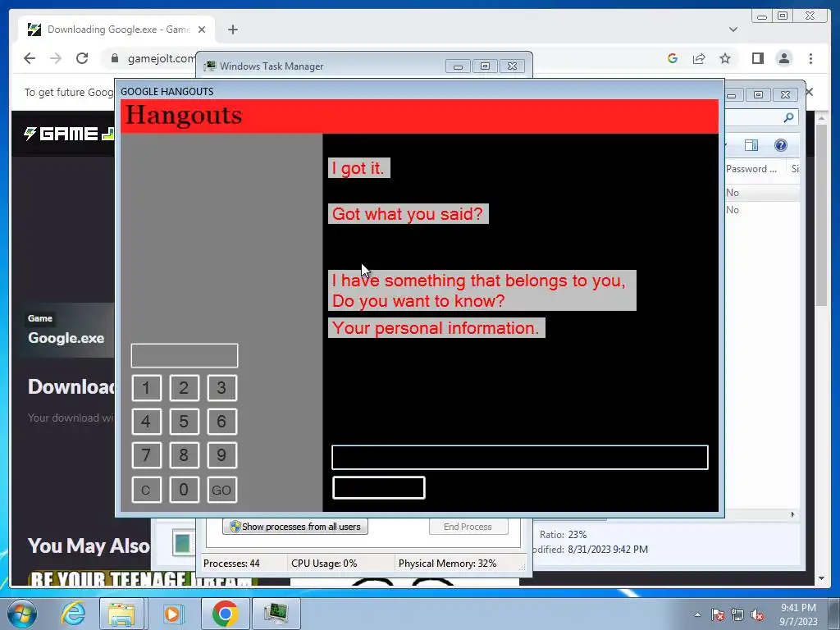
Task: Click keypad digit 3 button
Action: 221,388
